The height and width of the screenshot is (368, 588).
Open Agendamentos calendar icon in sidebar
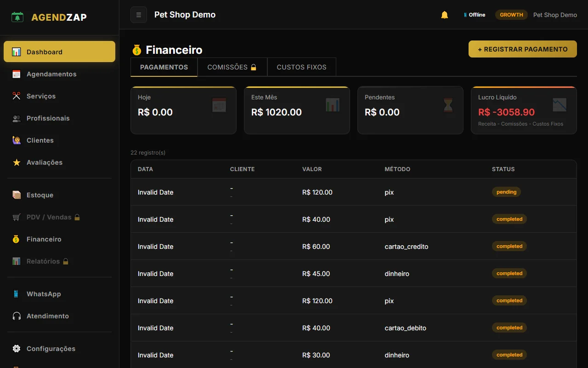17,74
